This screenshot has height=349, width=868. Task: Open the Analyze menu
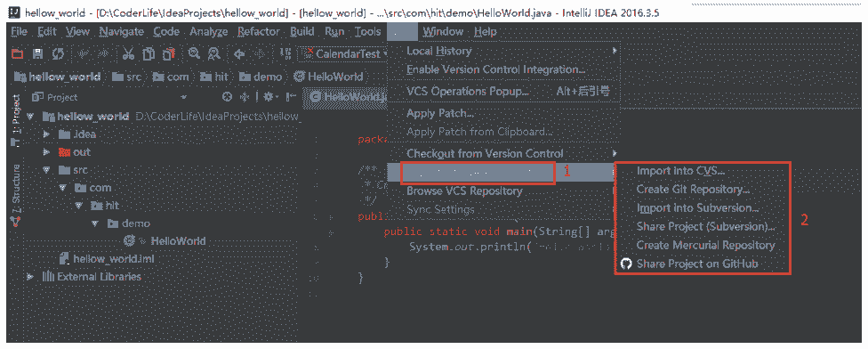209,31
